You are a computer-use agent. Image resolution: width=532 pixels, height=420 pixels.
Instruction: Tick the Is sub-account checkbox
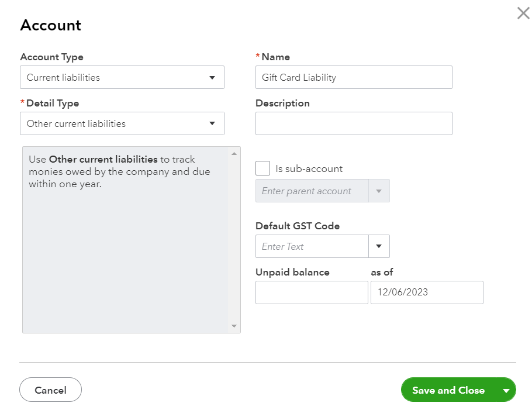pyautogui.click(x=263, y=168)
